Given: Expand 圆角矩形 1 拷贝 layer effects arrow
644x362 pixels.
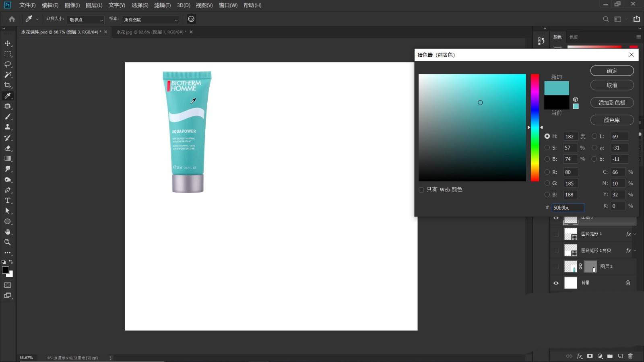Looking at the screenshot, I should coord(635,250).
